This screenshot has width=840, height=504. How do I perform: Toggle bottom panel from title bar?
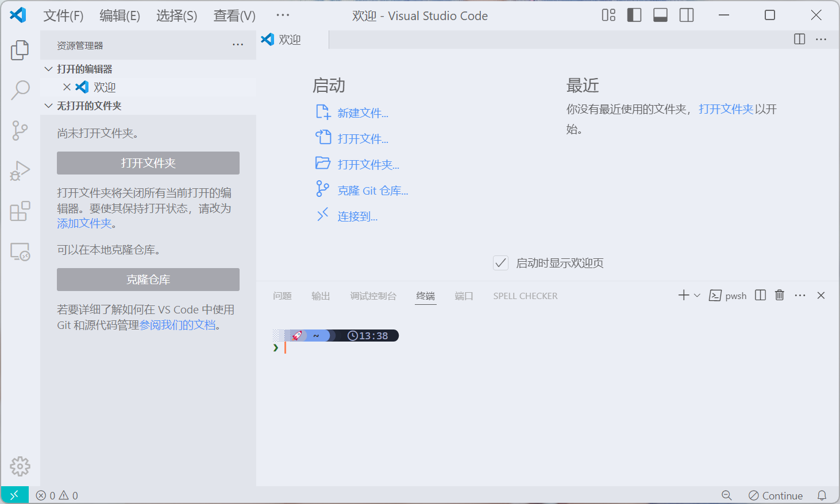point(661,15)
